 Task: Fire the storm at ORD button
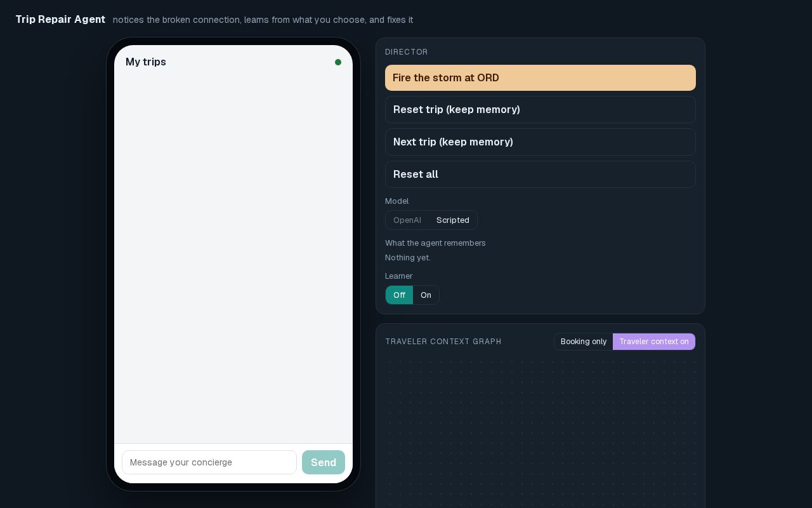point(540,77)
